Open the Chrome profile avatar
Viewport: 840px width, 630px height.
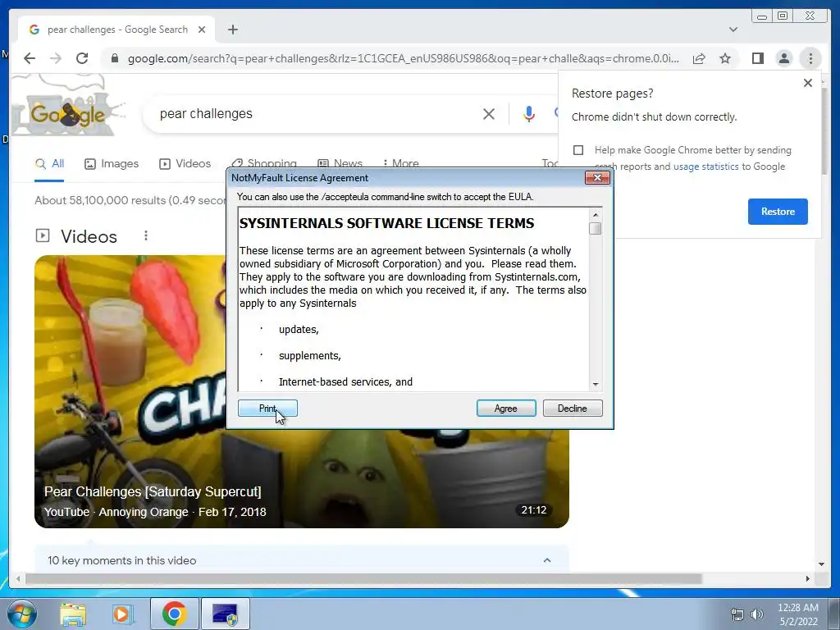point(783,58)
